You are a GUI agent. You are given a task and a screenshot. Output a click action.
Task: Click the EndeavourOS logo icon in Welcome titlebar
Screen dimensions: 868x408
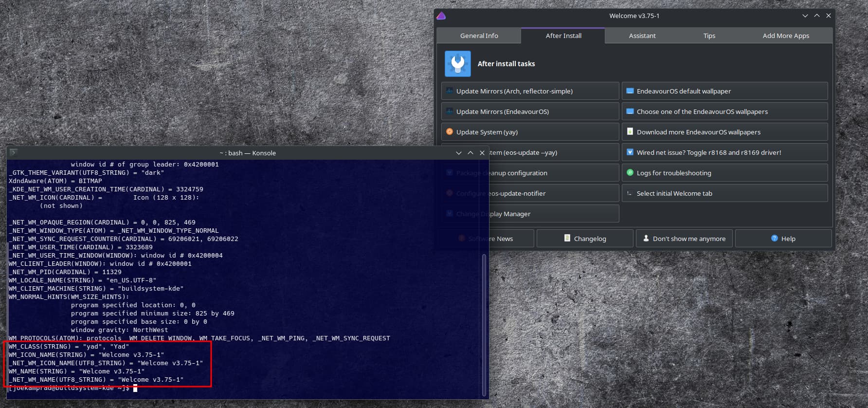tap(441, 16)
